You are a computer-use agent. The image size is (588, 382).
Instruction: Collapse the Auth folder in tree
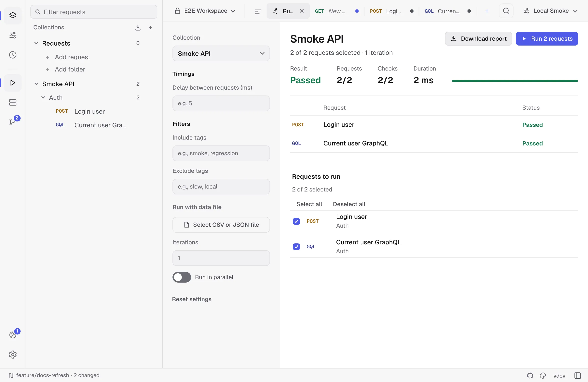click(x=43, y=97)
